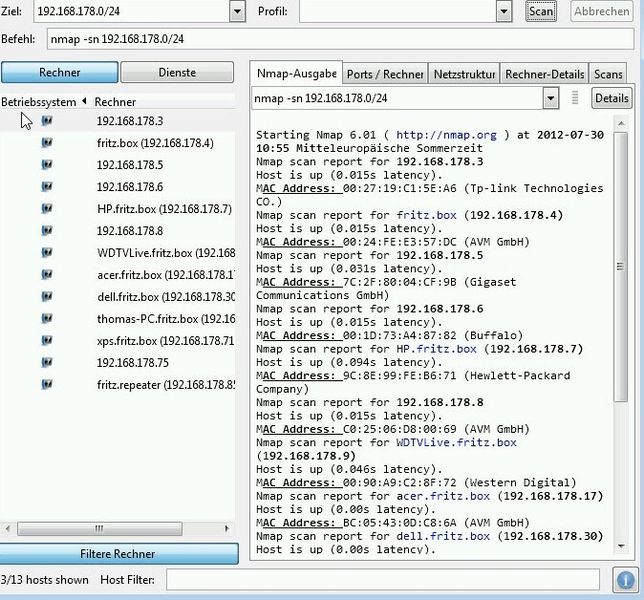Click OS icon beside WDTVLive.fritz.box host
Image resolution: width=644 pixels, height=600 pixels.
(x=47, y=252)
